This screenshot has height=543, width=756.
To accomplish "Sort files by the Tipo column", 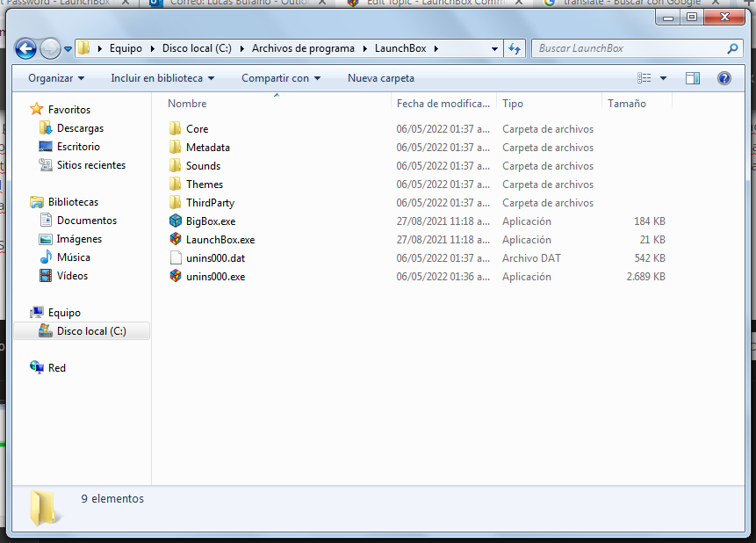I will 549,104.
